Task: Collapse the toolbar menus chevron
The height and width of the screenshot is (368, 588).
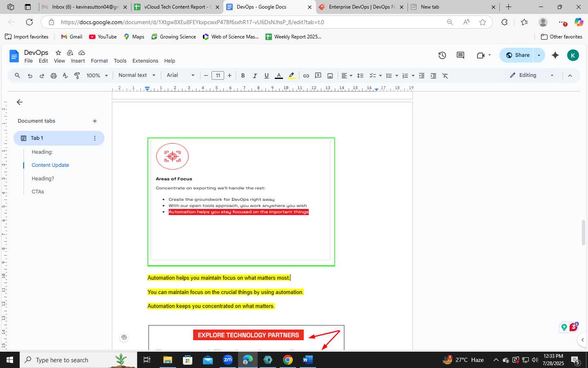Action: click(x=570, y=76)
